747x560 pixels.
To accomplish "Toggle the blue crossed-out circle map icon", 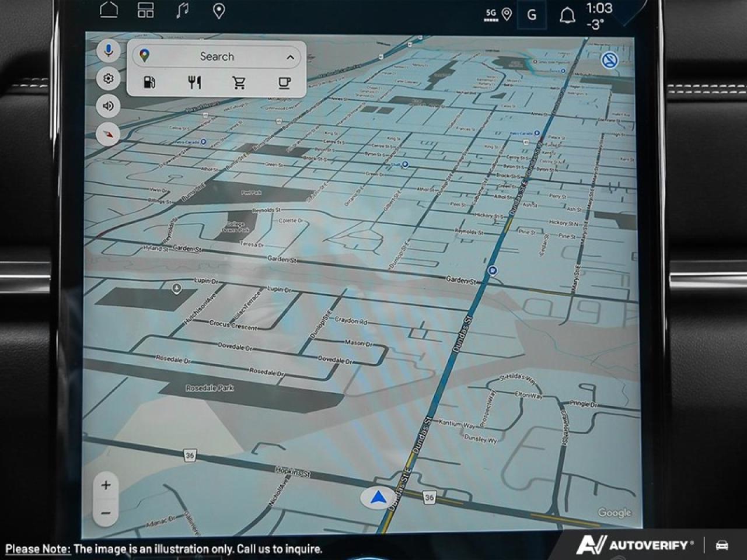I will [x=610, y=60].
